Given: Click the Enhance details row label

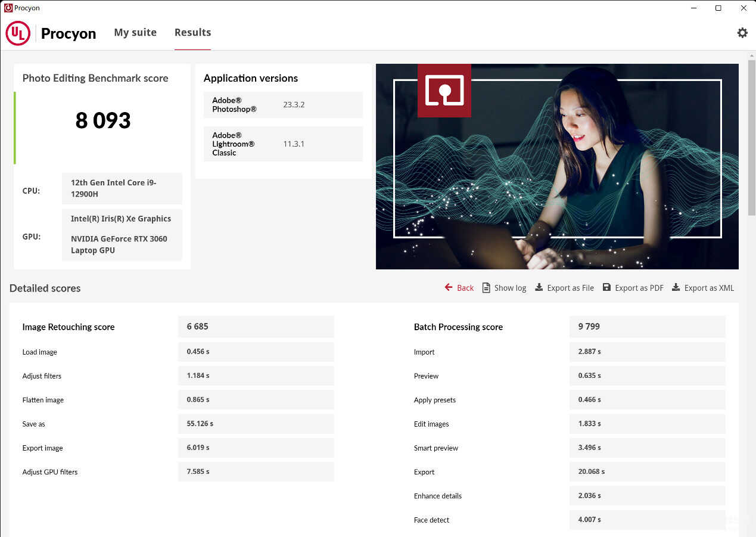Looking at the screenshot, I should [438, 496].
